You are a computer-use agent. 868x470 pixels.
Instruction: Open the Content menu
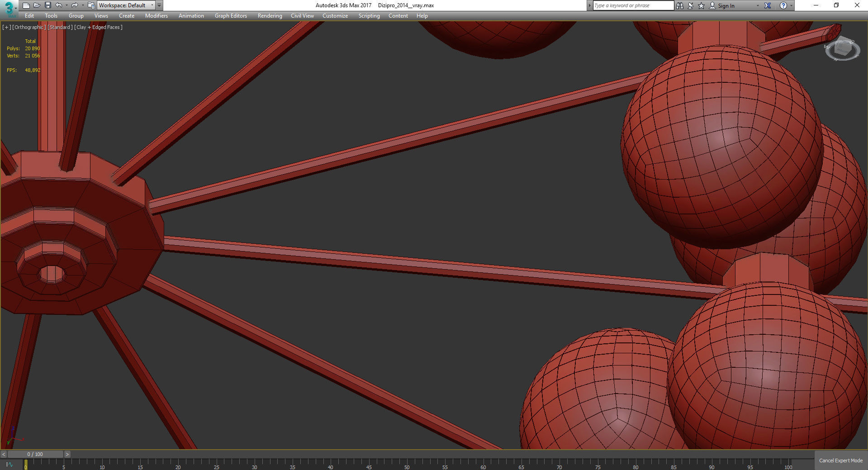[398, 16]
